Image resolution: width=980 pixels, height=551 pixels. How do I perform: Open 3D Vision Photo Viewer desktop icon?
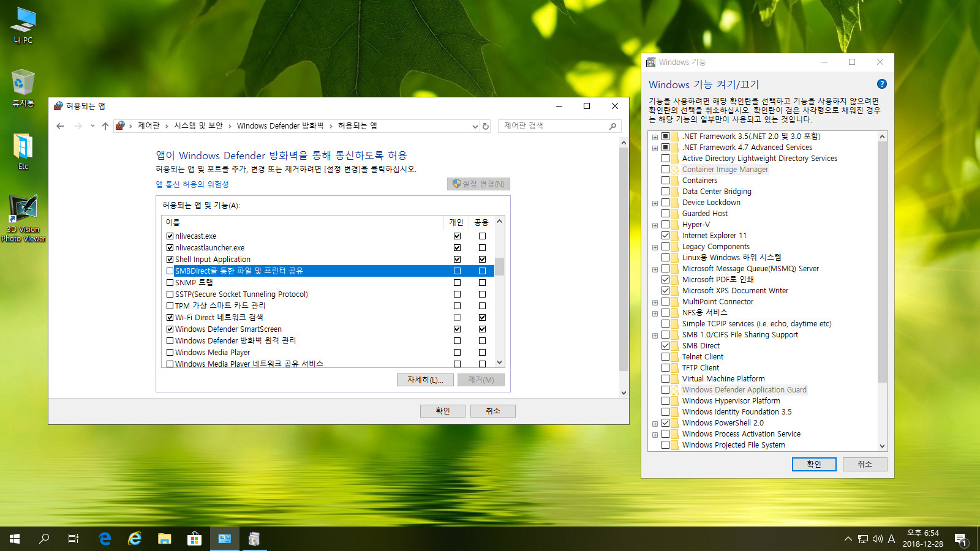click(x=23, y=218)
